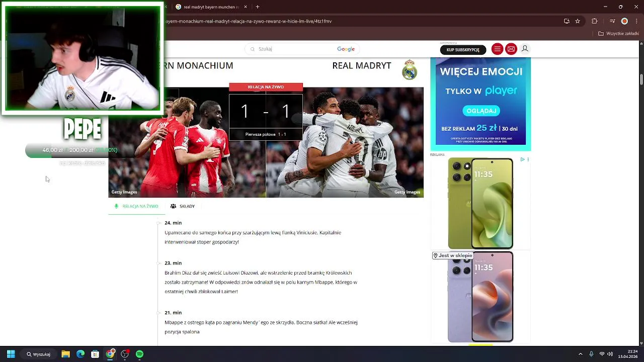Screen dimensions: 644x362
Task: Open Spotify from taskbar
Action: tap(139, 354)
